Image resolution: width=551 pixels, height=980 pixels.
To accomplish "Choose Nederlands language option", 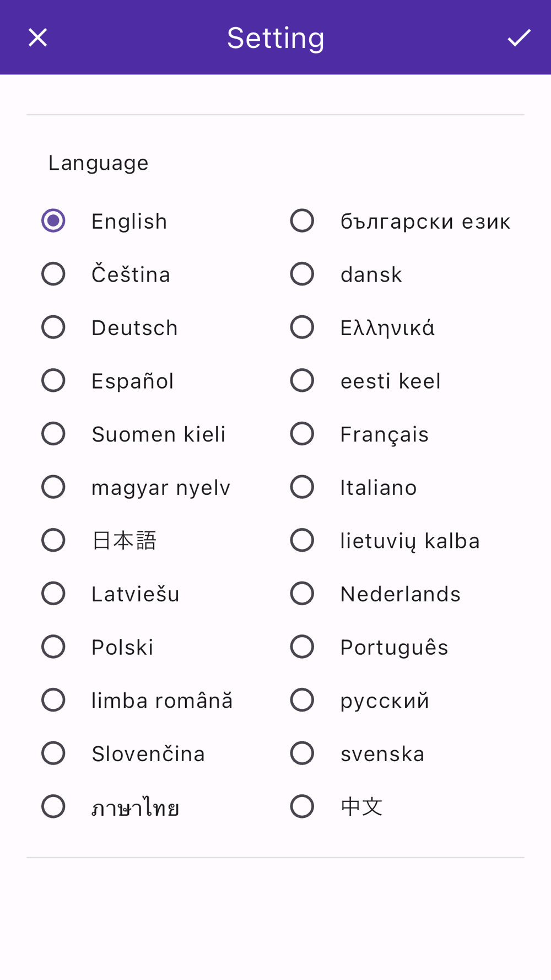I will (x=302, y=594).
